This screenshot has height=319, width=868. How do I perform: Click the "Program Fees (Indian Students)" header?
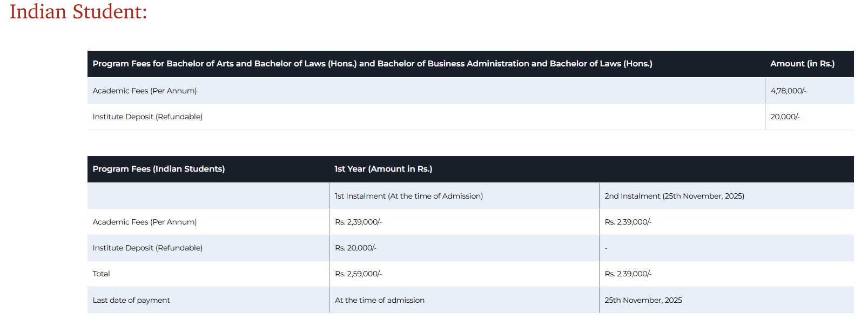tap(159, 169)
